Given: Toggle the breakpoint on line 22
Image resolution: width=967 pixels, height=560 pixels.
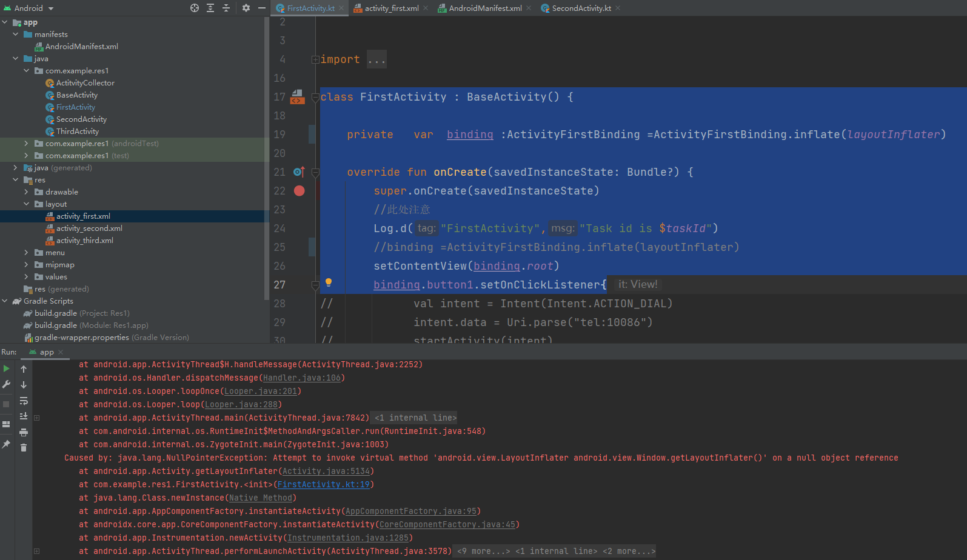Looking at the screenshot, I should coord(299,191).
